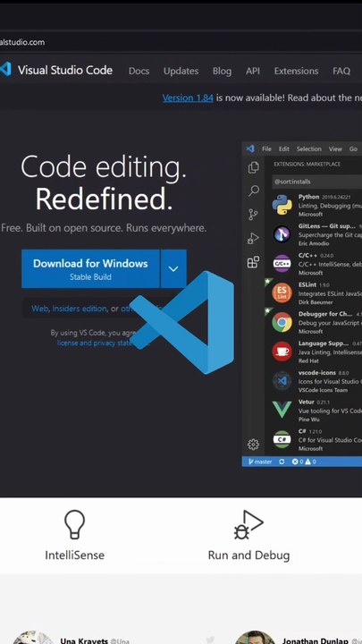The height and width of the screenshot is (644, 362).
Task: Open the FAQ navigation item
Action: (x=341, y=71)
